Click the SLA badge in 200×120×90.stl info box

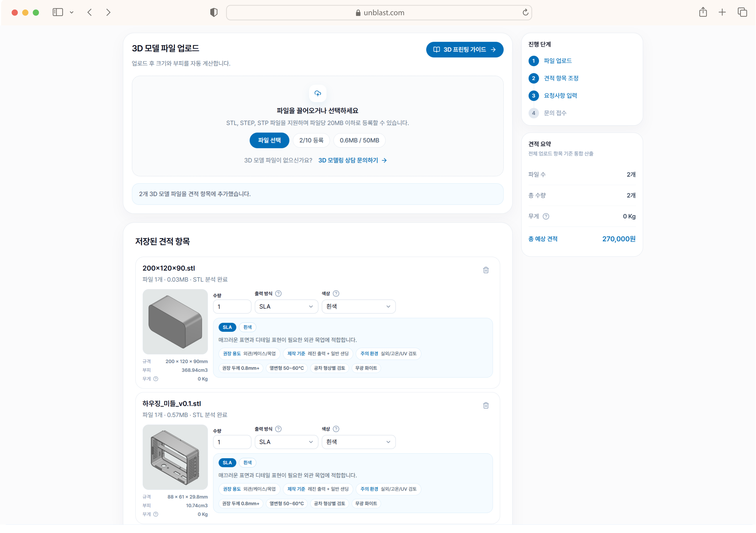tap(227, 327)
